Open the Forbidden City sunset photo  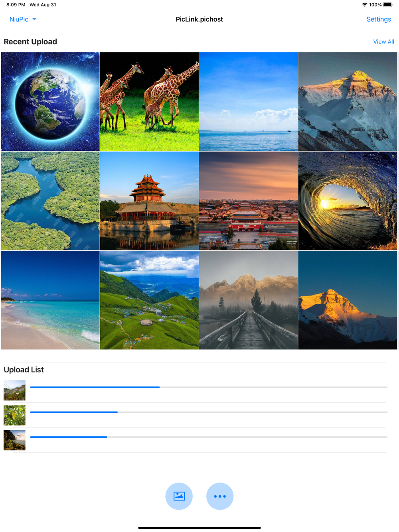pyautogui.click(x=249, y=201)
